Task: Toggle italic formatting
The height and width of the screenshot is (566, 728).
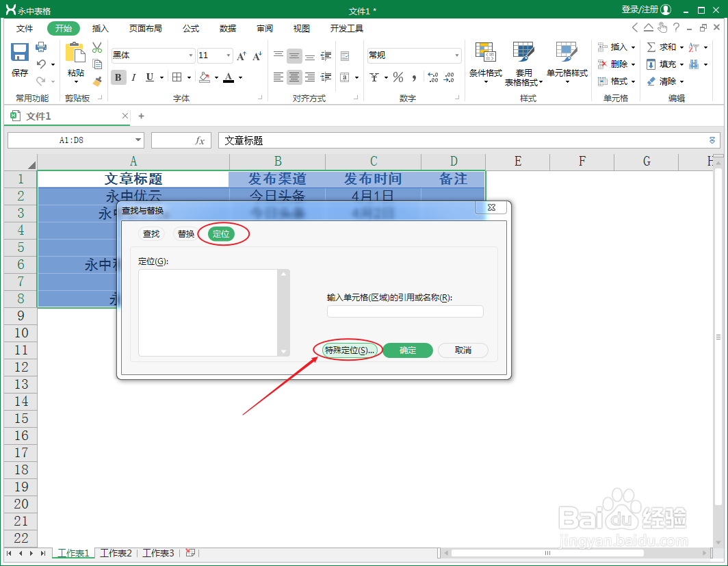Action: click(x=133, y=77)
